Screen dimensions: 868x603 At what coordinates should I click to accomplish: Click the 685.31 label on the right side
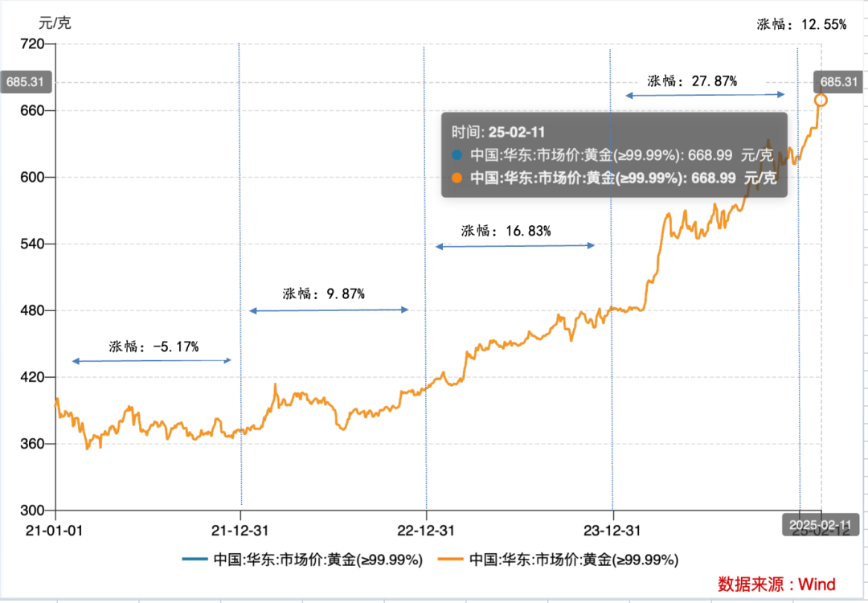point(838,82)
